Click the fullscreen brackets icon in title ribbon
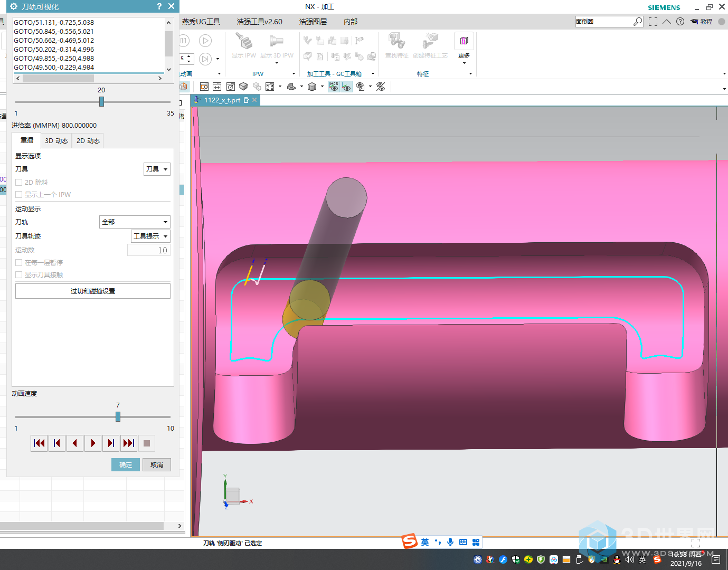728x570 pixels. (x=653, y=22)
